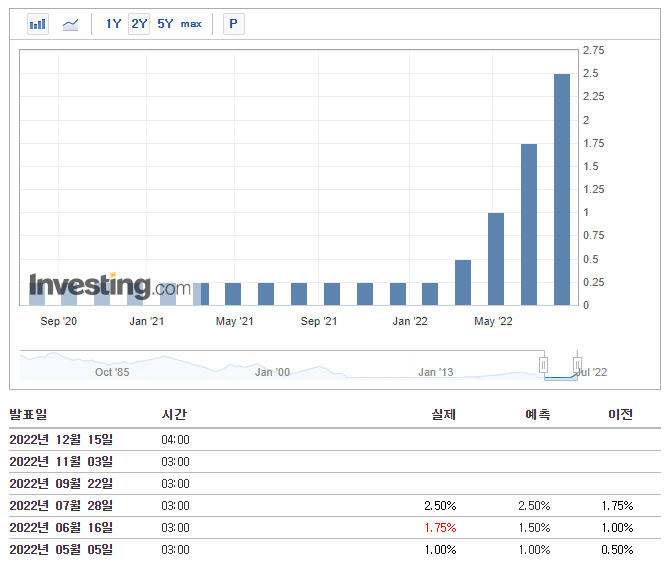Select the 2022년 12월 15일 row date
The image size is (668, 568).
point(61,439)
